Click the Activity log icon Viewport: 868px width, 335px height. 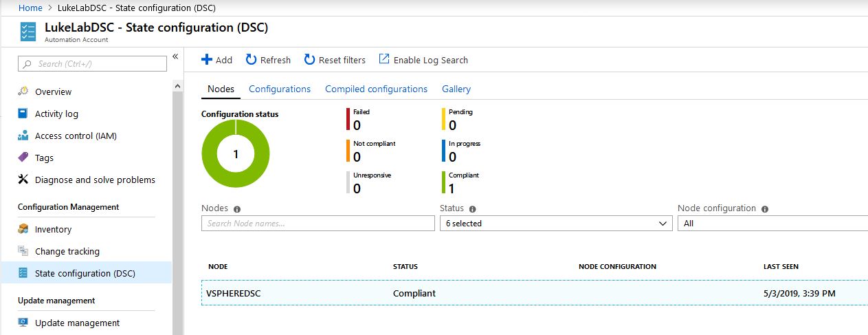[x=23, y=114]
